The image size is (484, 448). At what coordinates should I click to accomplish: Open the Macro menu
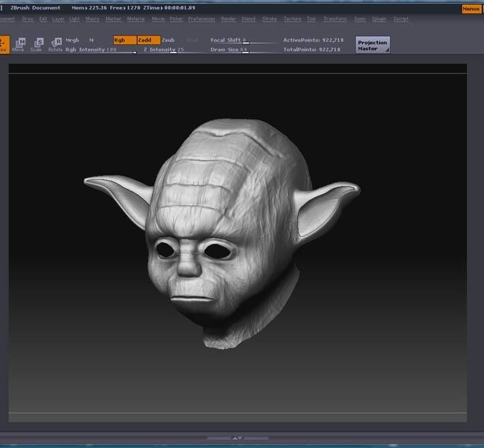pos(92,19)
